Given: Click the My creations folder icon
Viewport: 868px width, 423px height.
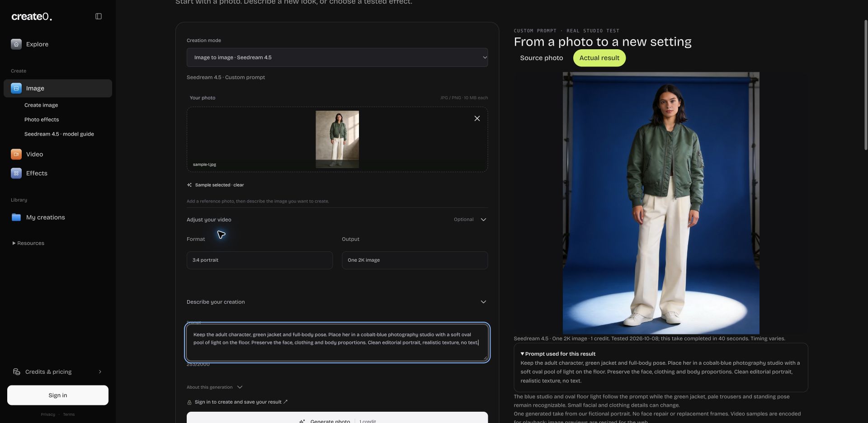Looking at the screenshot, I should point(16,217).
